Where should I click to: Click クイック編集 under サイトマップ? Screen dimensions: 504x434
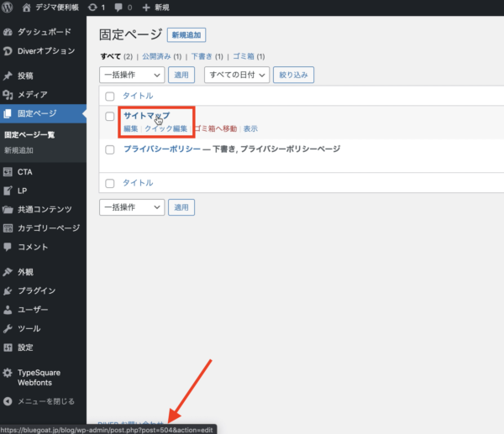point(165,129)
